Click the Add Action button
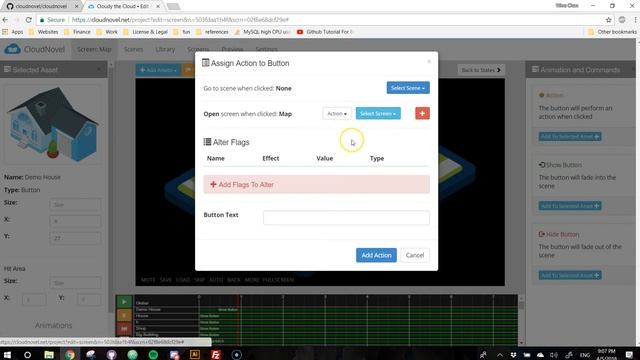 (376, 255)
